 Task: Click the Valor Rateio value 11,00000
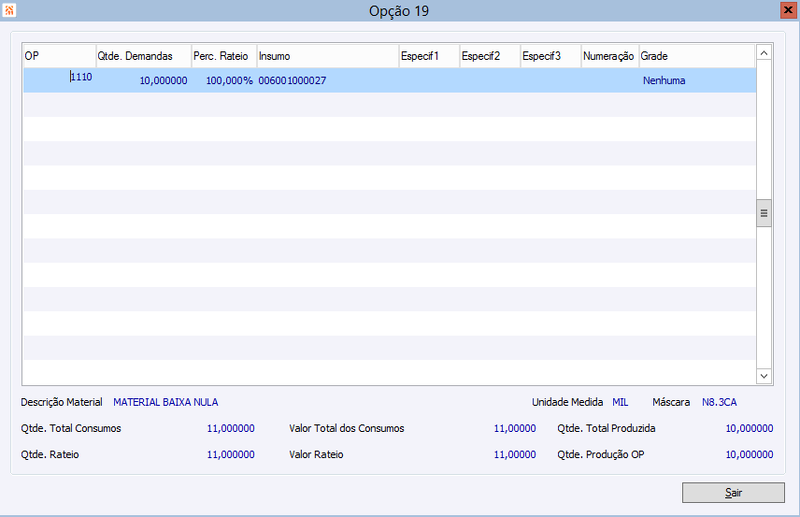point(515,454)
